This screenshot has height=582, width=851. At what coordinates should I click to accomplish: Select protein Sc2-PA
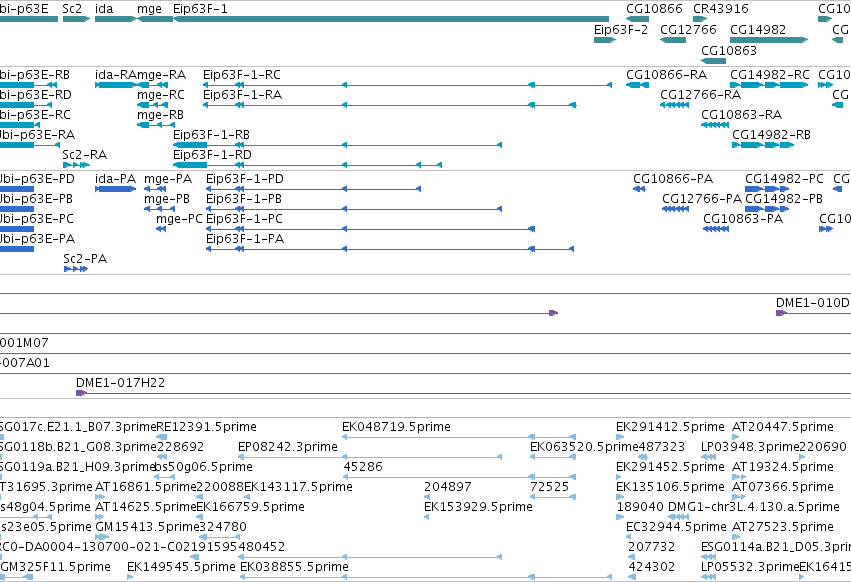point(85,259)
